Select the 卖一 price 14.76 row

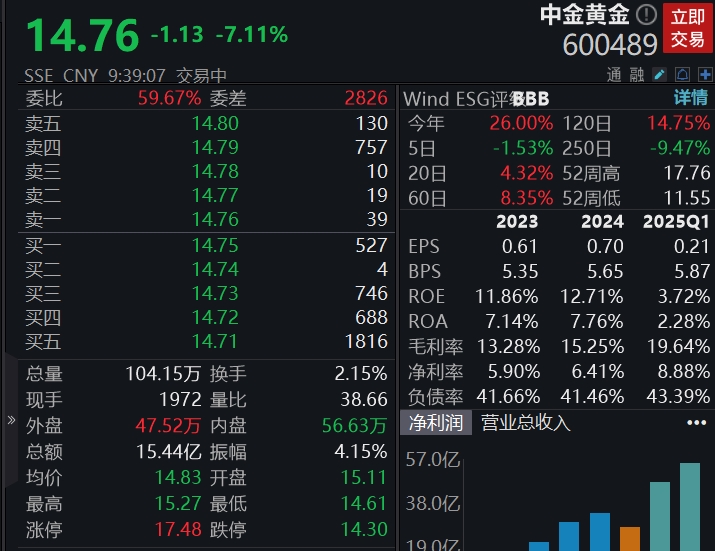pos(215,219)
